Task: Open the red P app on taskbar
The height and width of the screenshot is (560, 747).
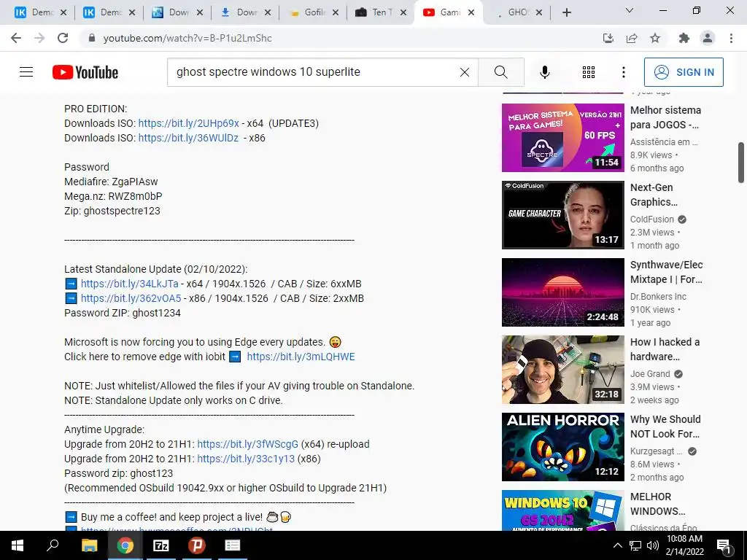Action: coord(196,545)
